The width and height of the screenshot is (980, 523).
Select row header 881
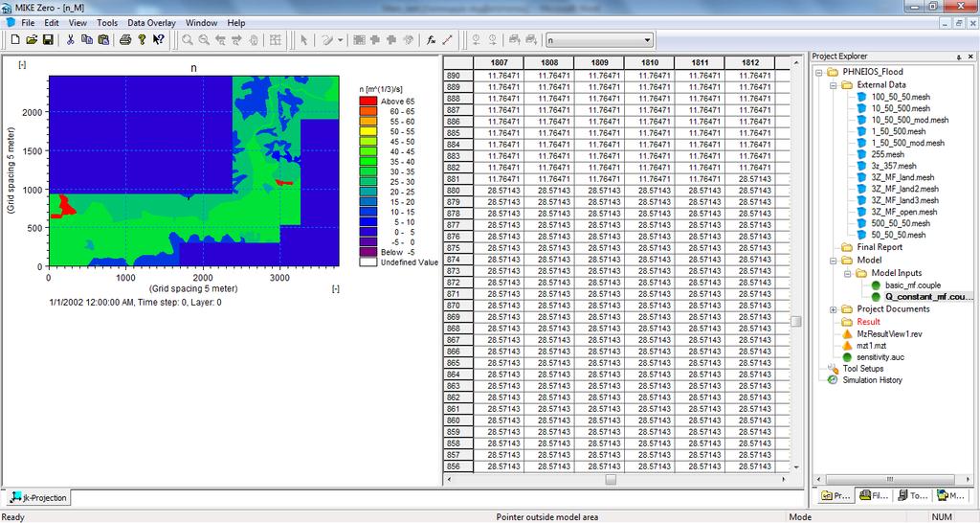[458, 179]
